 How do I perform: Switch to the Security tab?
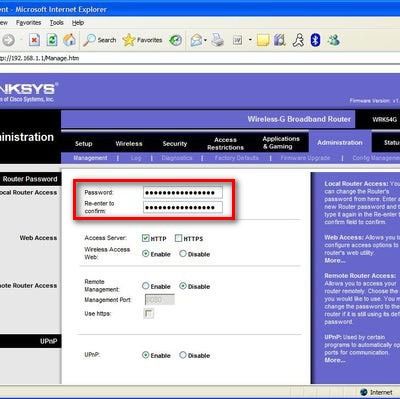coord(175,144)
